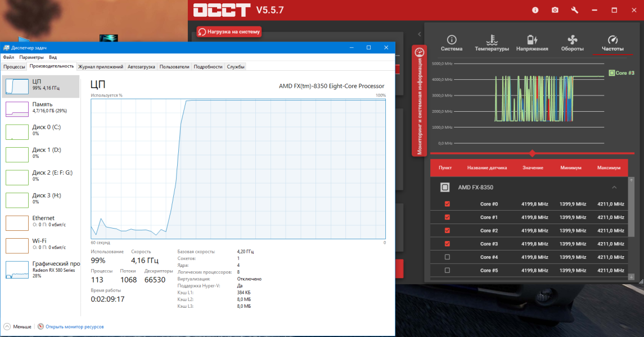Click the OCCT sensor list scrollbar

click(x=631, y=210)
